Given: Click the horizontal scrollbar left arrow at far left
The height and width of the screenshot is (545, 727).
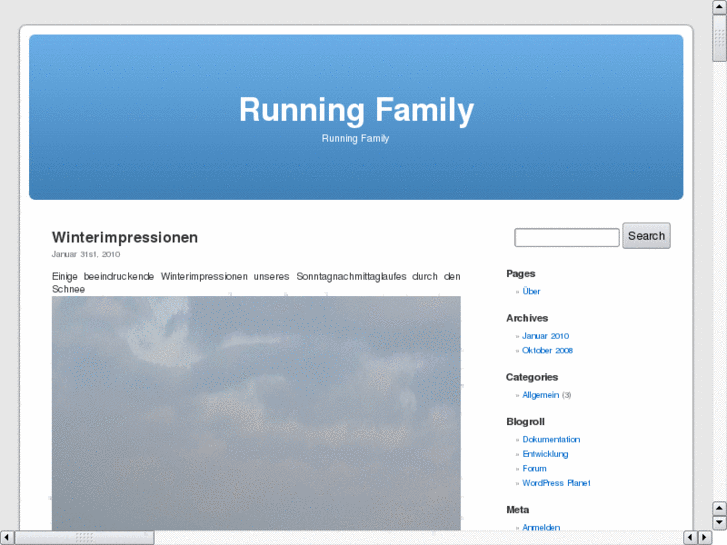Looking at the screenshot, I should click(x=6, y=538).
